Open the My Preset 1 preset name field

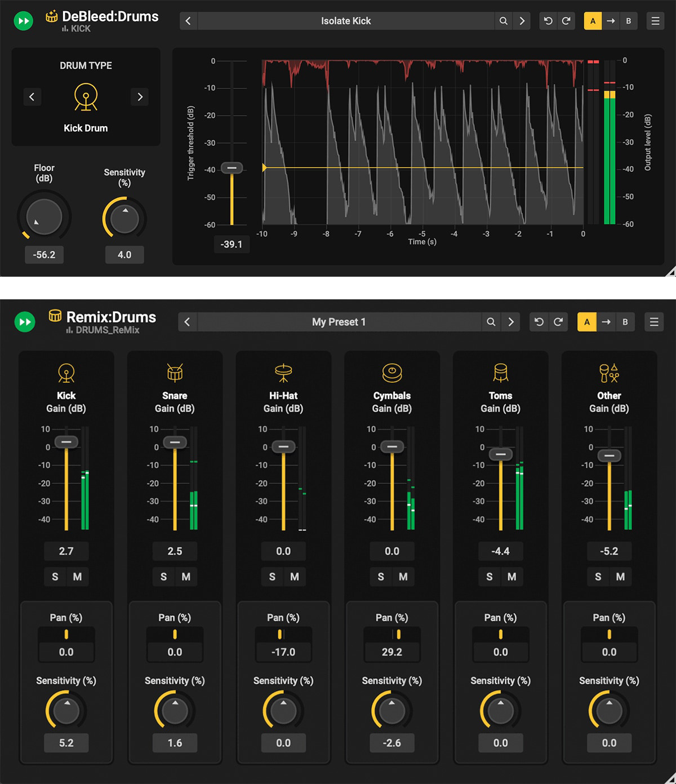339,322
